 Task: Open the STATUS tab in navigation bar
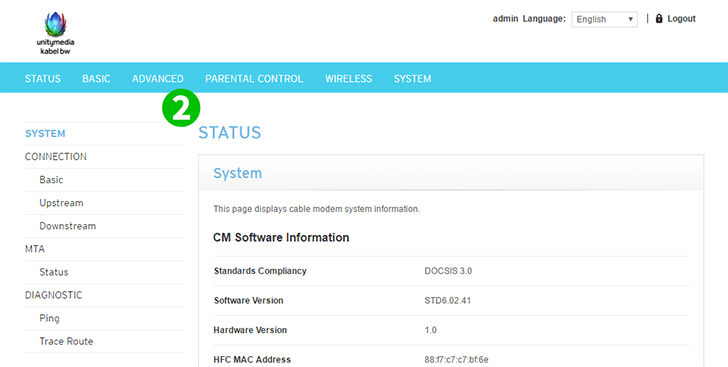[x=43, y=79]
